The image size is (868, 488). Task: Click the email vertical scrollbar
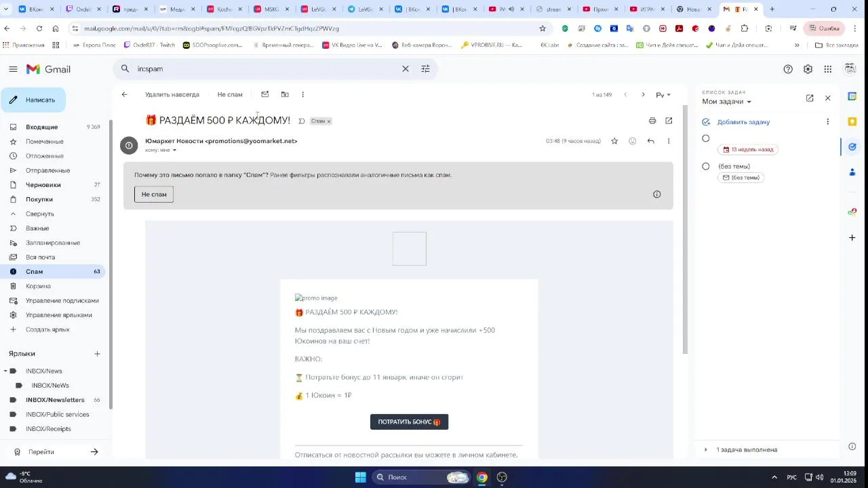(x=685, y=229)
